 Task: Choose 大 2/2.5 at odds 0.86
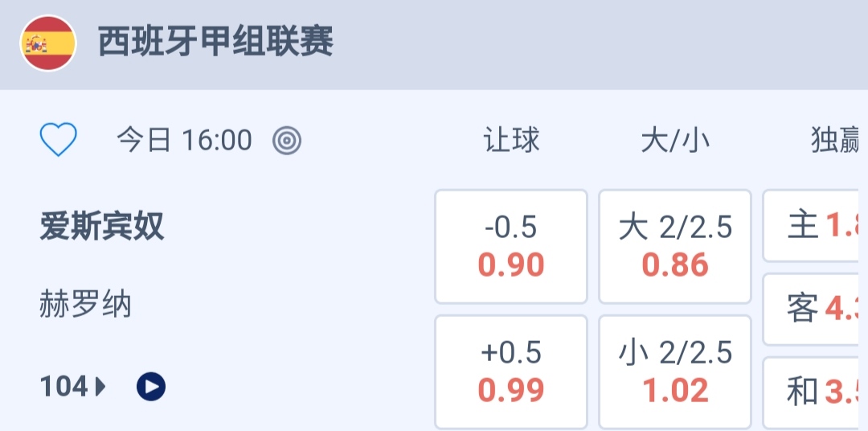[x=675, y=247]
